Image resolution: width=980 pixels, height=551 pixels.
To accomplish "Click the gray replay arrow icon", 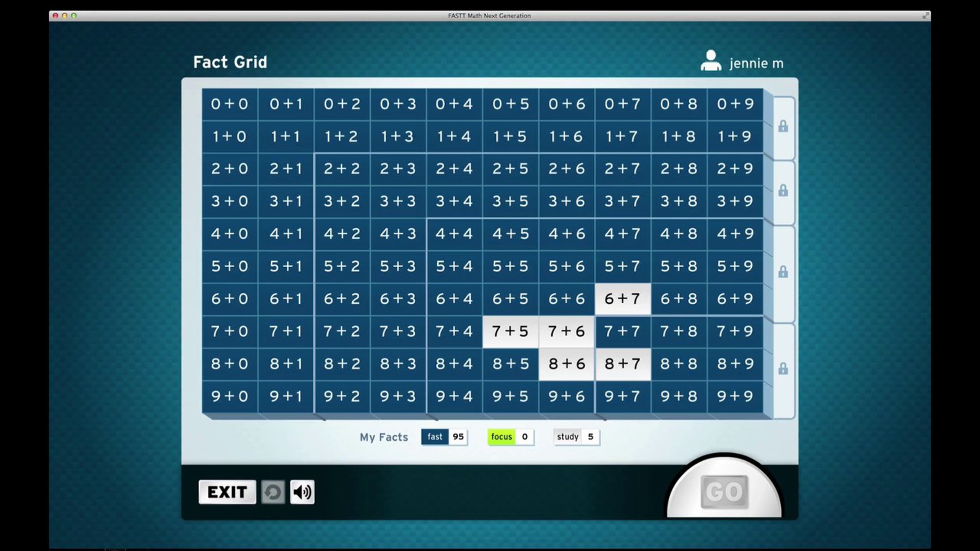I will [x=273, y=492].
